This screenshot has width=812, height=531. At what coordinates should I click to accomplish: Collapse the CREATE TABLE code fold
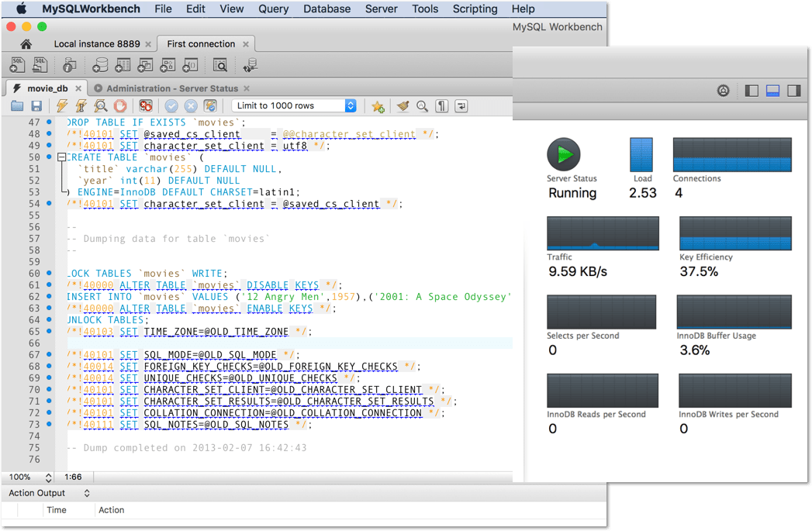61,157
